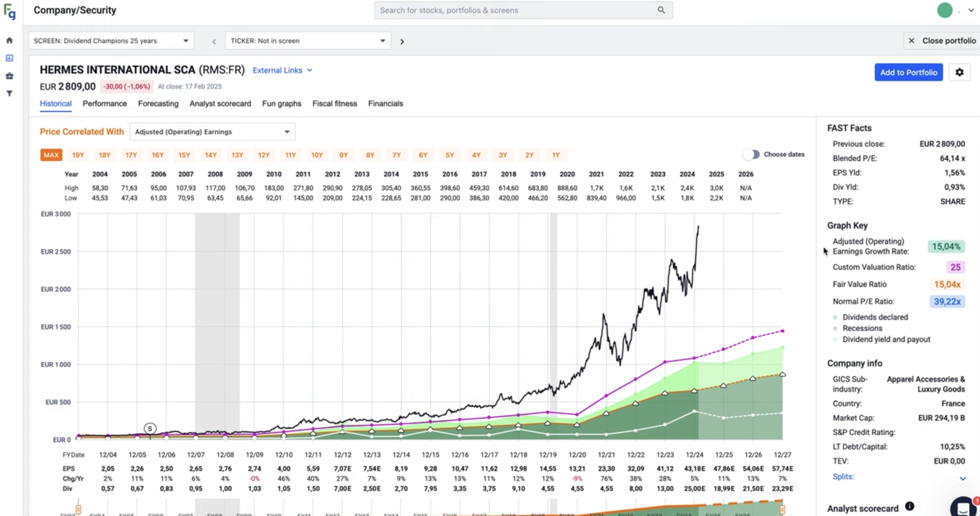
Task: Click the LT Debt/Capital value 10,25%
Action: click(952, 447)
